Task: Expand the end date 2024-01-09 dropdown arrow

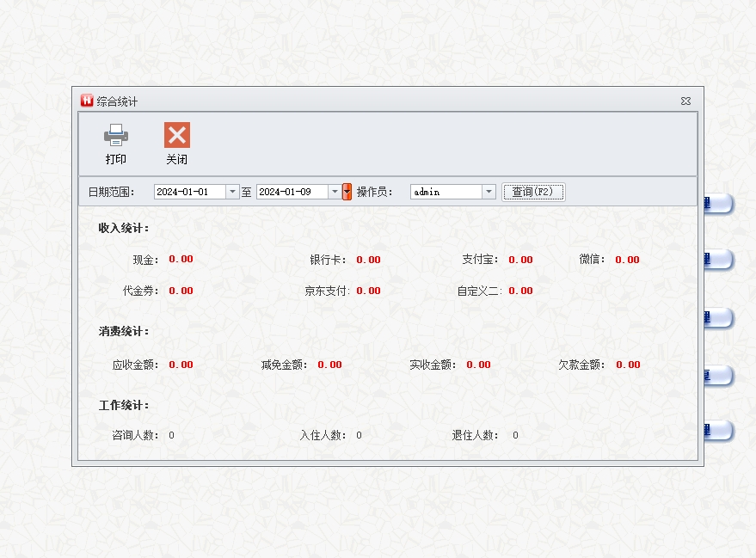Action: click(x=335, y=192)
